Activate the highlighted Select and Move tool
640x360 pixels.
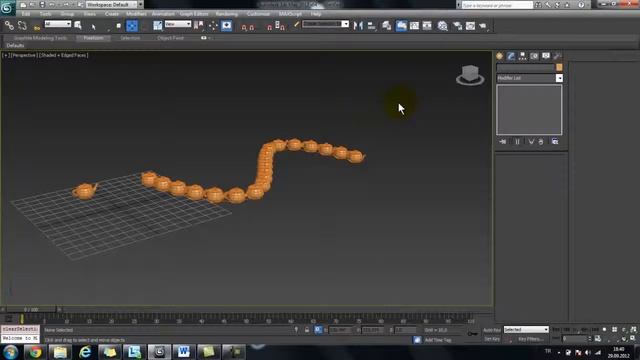pyautogui.click(x=132, y=26)
